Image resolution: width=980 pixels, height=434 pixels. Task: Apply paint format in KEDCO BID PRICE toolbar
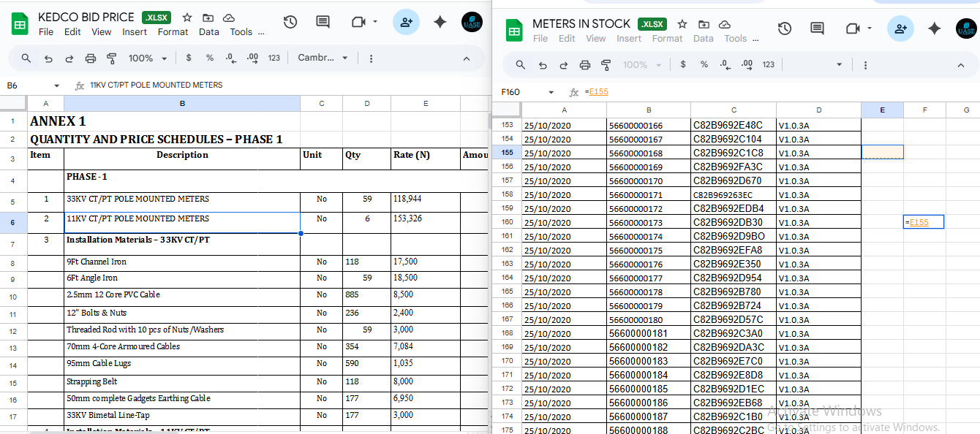[110, 58]
